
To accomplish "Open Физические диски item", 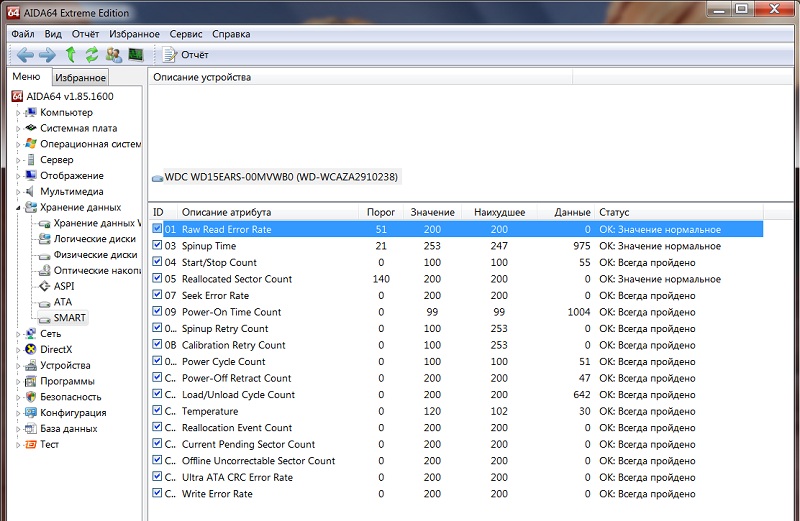I will coord(95,255).
